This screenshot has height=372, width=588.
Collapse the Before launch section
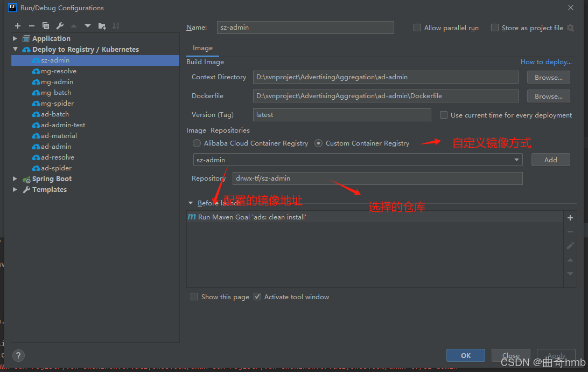(x=191, y=203)
